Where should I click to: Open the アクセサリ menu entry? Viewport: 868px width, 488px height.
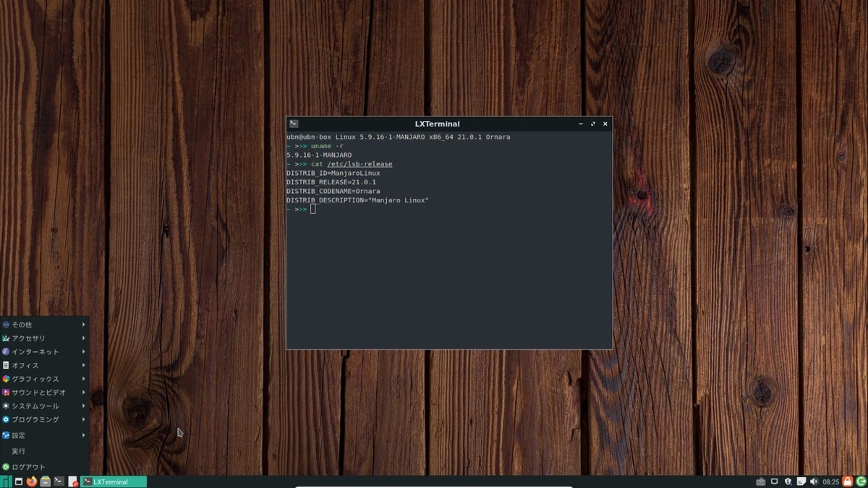click(x=44, y=338)
